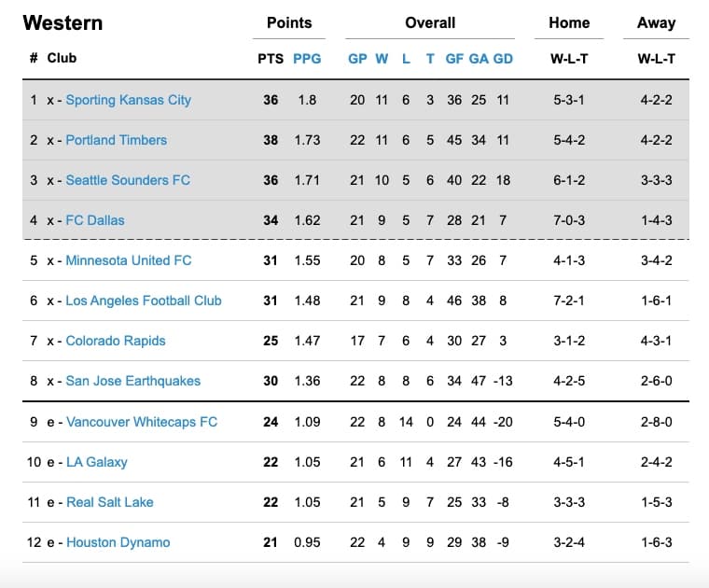The height and width of the screenshot is (588, 709).
Task: Sort by the L losses column
Action: click(406, 58)
